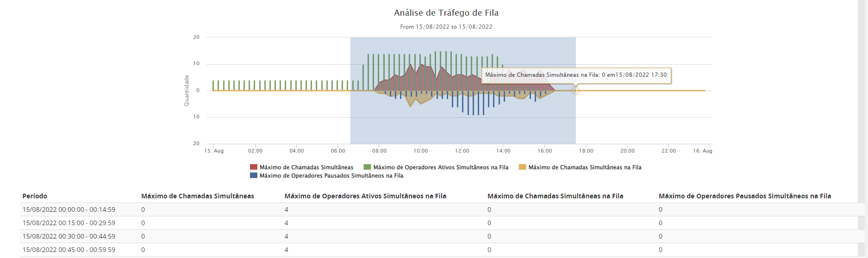This screenshot has width=868, height=258.
Task: Click the Quantidade y-axis title
Action: 187,91
